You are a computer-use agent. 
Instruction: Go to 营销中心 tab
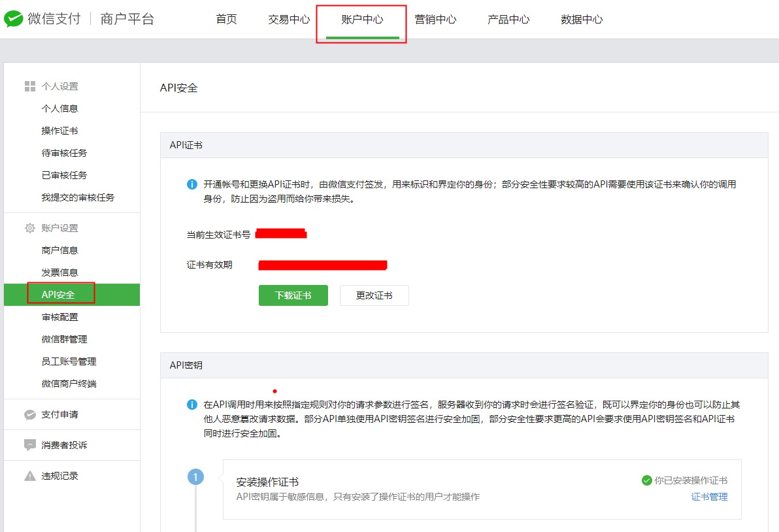pos(435,20)
